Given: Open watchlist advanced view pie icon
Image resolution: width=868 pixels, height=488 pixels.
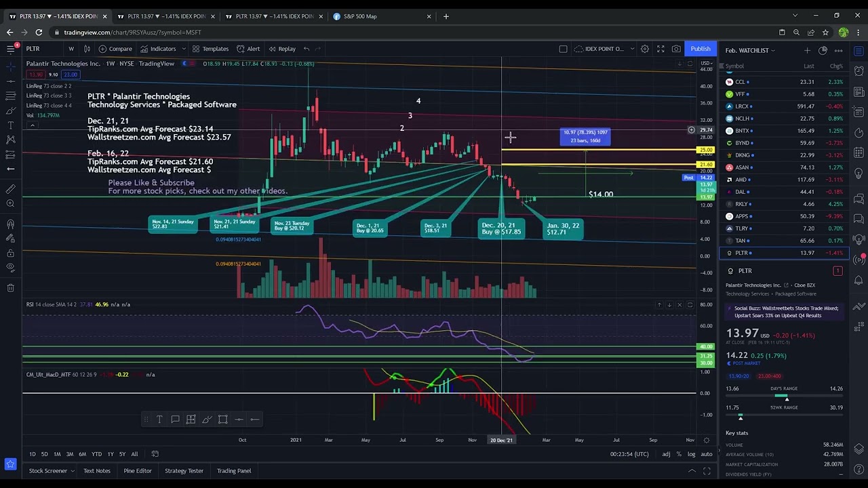Looking at the screenshot, I should [823, 50].
